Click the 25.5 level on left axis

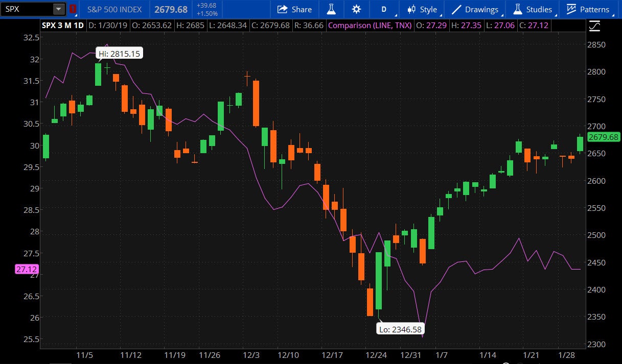coord(31,339)
